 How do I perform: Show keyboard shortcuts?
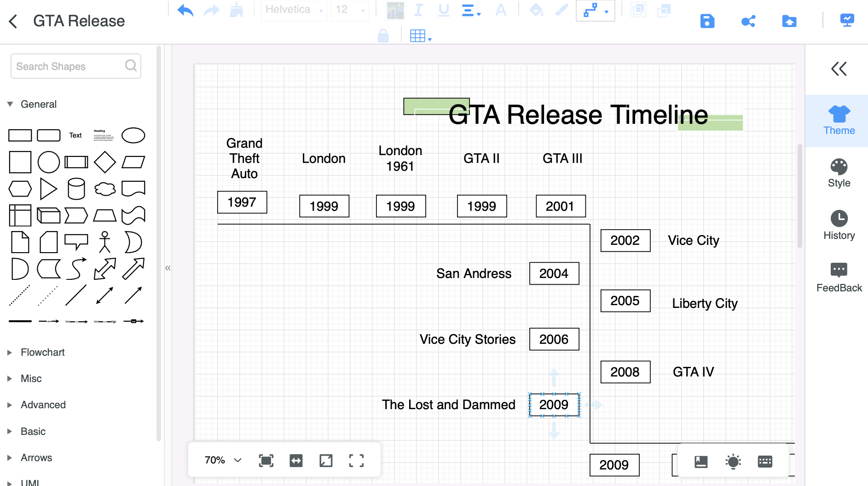(765, 462)
